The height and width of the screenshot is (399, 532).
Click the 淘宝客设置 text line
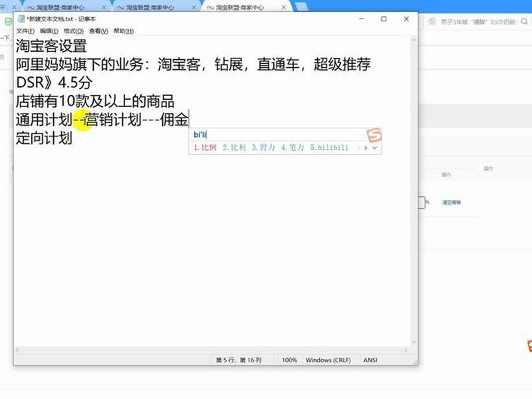(51, 46)
